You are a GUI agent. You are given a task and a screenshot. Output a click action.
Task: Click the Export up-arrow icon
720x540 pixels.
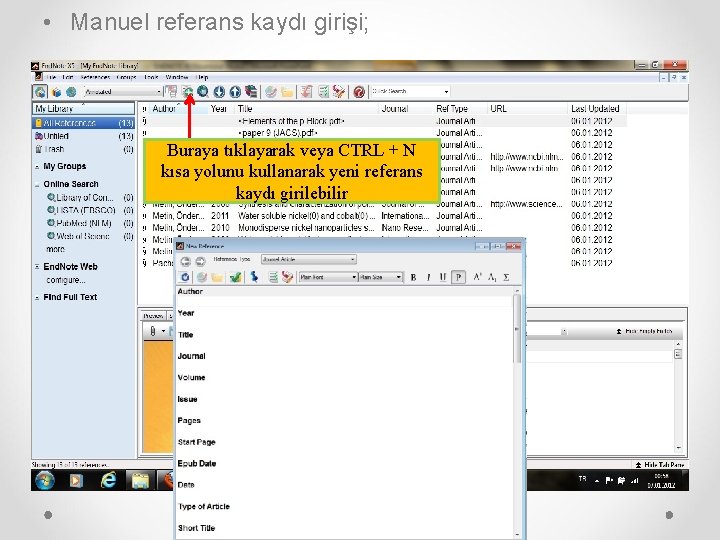(235, 92)
